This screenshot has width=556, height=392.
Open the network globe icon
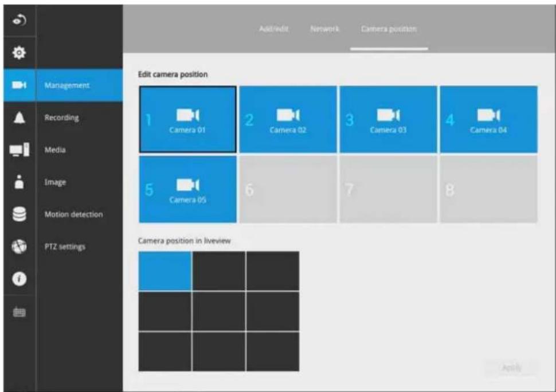(19, 246)
